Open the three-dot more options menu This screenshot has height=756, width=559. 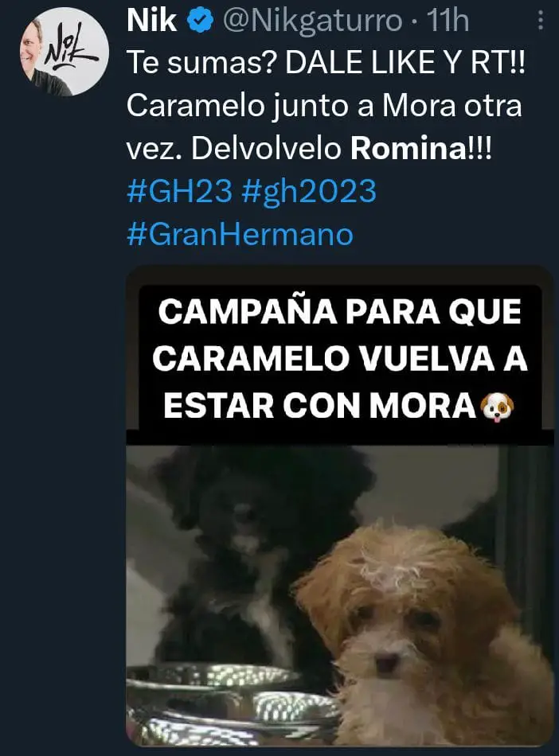[541, 20]
